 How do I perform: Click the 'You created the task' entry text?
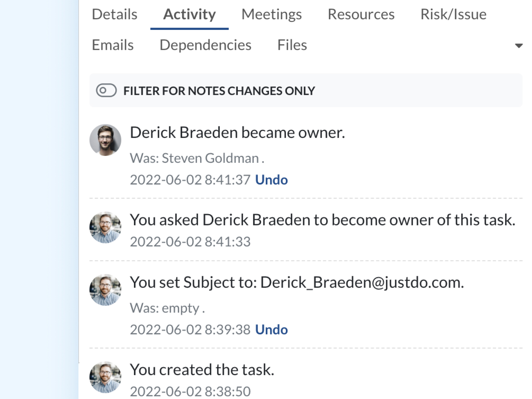(202, 369)
